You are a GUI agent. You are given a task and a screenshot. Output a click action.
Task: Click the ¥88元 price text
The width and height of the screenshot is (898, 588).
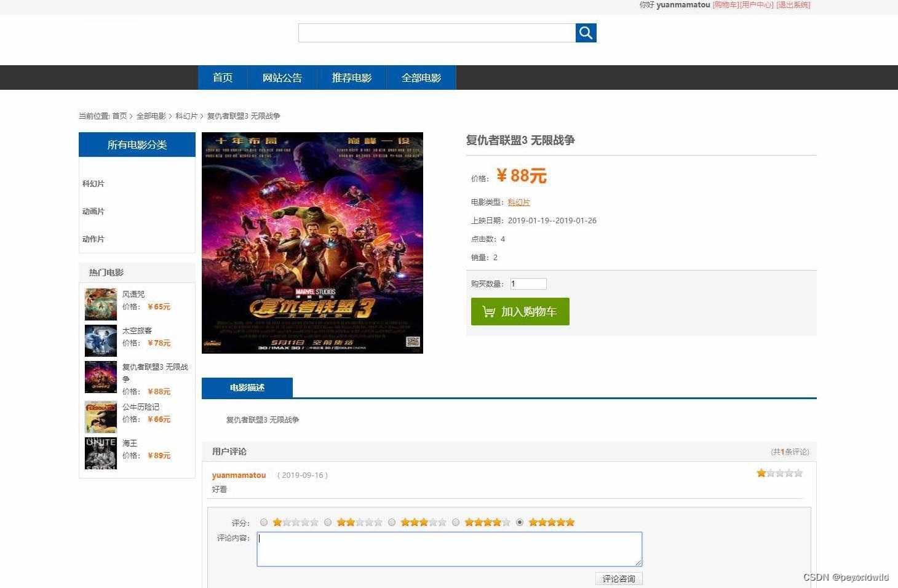[x=522, y=176]
